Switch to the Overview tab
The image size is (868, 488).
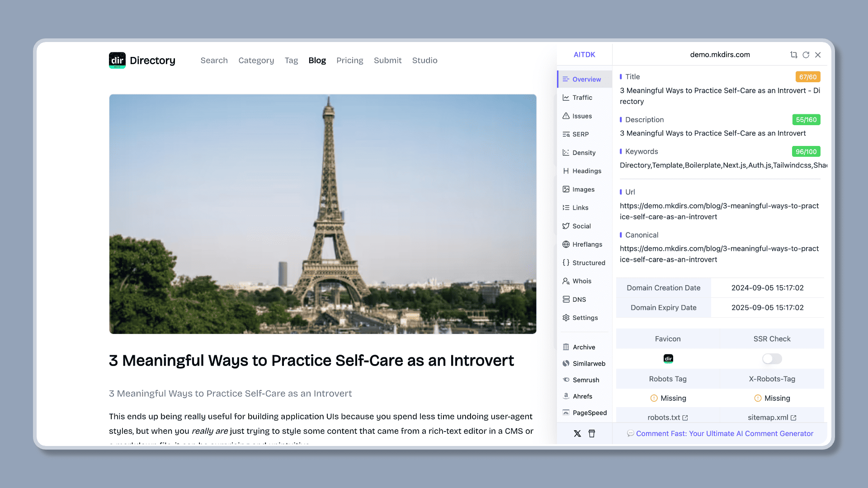[x=587, y=79]
